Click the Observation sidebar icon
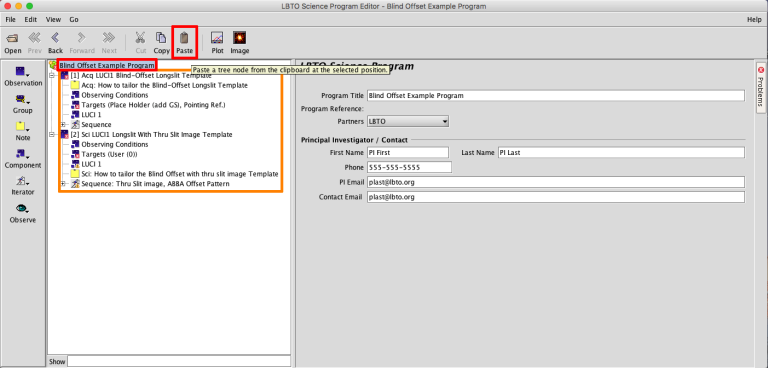The image size is (768, 368). click(x=22, y=72)
